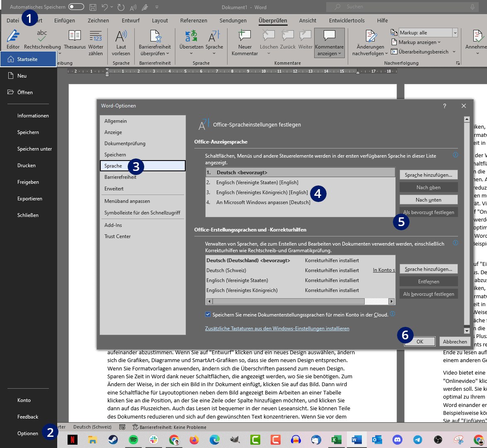Select Sprache in options category list
This screenshot has width=487, height=448.
143,166
